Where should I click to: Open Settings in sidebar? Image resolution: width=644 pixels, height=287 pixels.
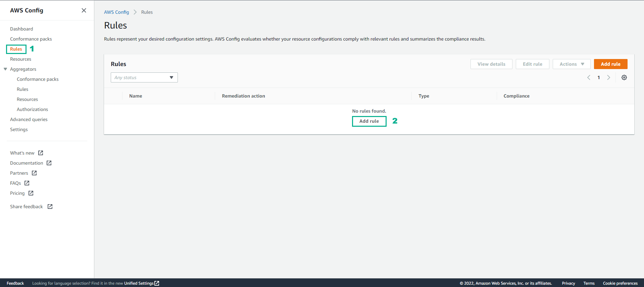click(x=19, y=129)
